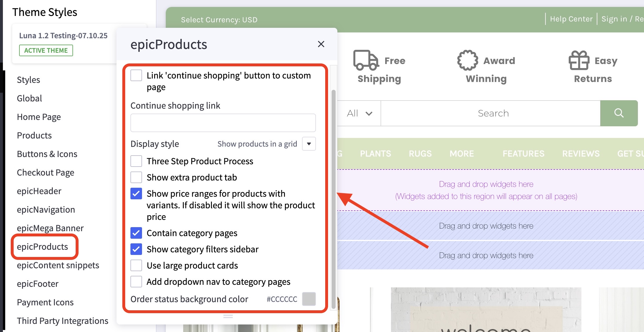644x332 pixels.
Task: Open the Help Center link
Action: [x=571, y=19]
